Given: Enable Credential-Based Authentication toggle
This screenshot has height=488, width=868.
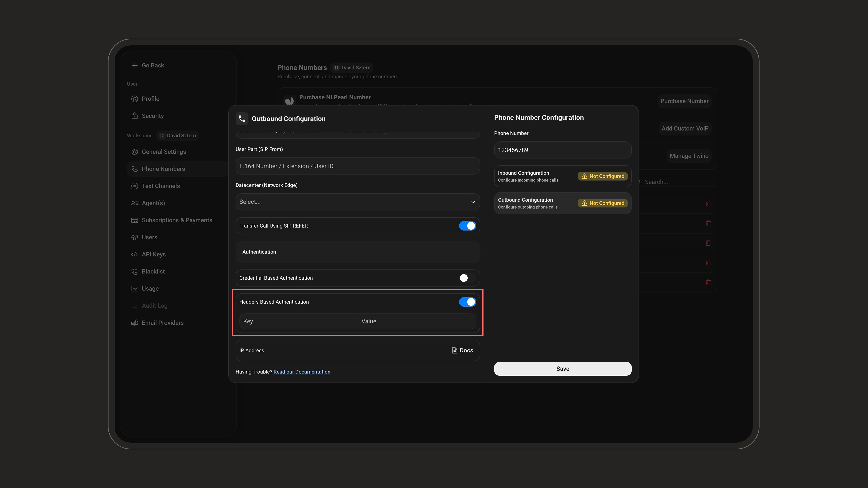Looking at the screenshot, I should tap(467, 278).
